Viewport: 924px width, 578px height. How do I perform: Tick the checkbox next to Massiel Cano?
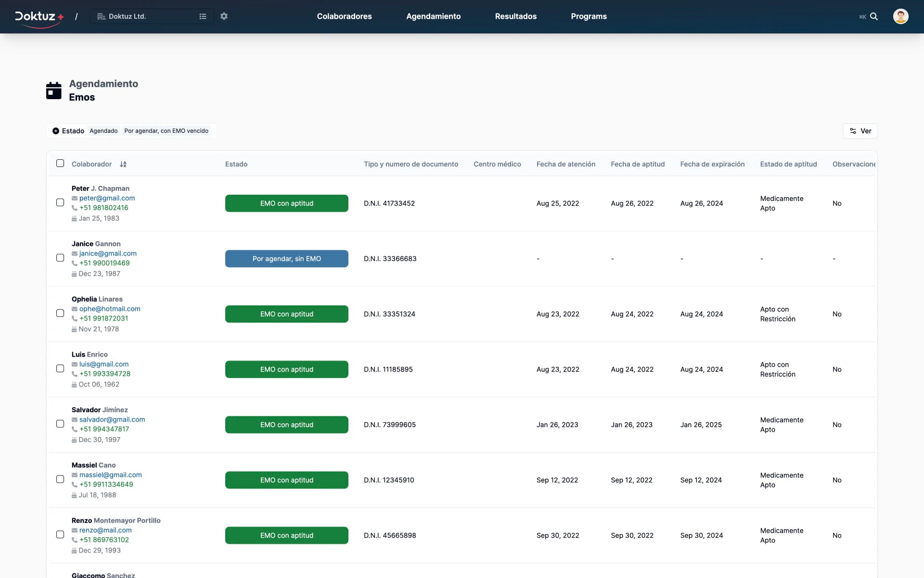tap(60, 479)
